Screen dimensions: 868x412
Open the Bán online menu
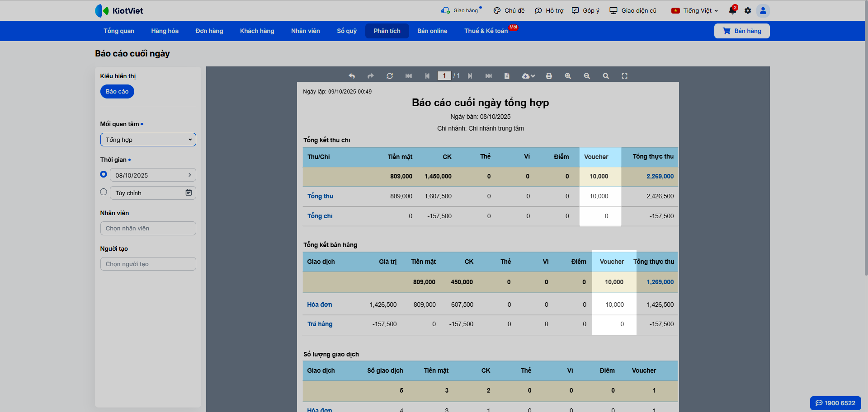[x=432, y=31]
